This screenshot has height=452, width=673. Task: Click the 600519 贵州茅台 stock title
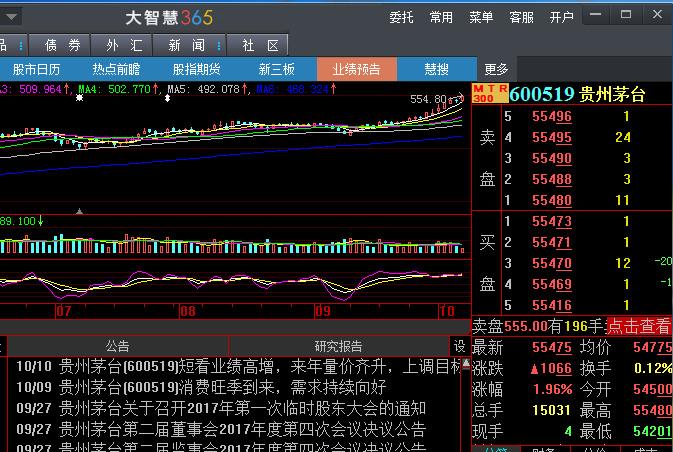[578, 94]
